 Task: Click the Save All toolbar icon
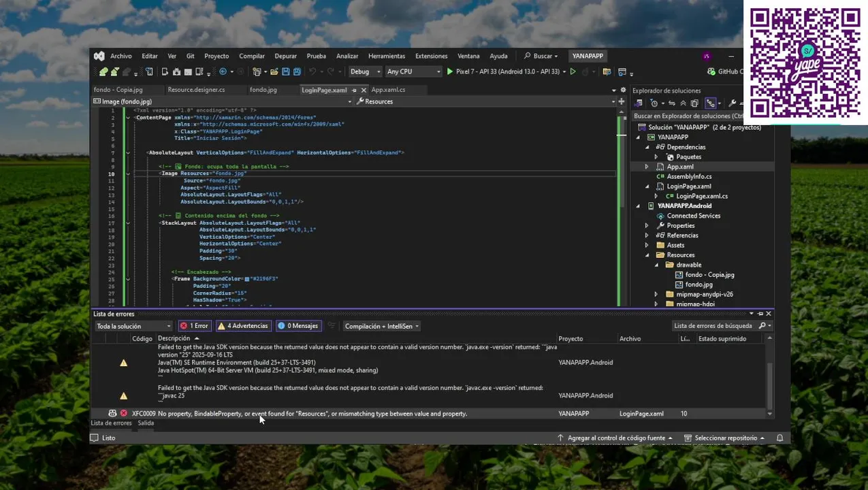(x=298, y=71)
